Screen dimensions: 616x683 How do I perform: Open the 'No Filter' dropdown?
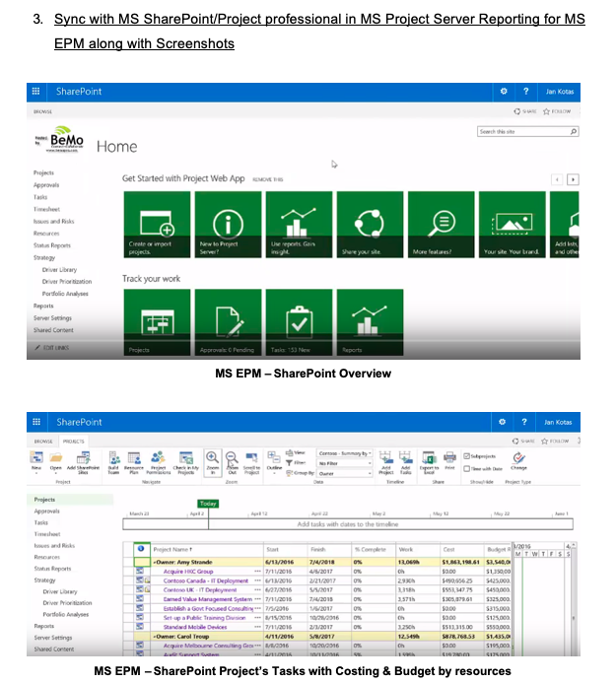point(345,463)
